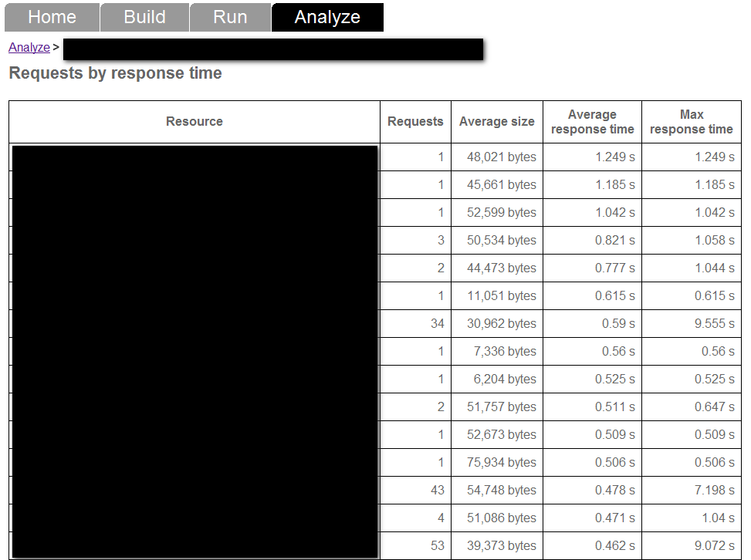Viewport: 751px width, 560px height.
Task: Select the cell showing 34 requests
Action: point(438,324)
